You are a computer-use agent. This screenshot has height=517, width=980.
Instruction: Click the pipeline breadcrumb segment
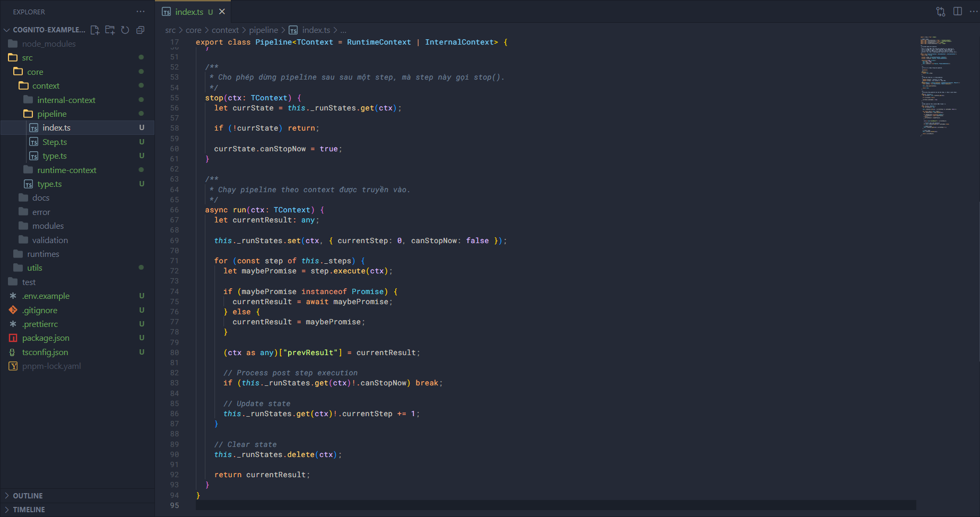(263, 30)
